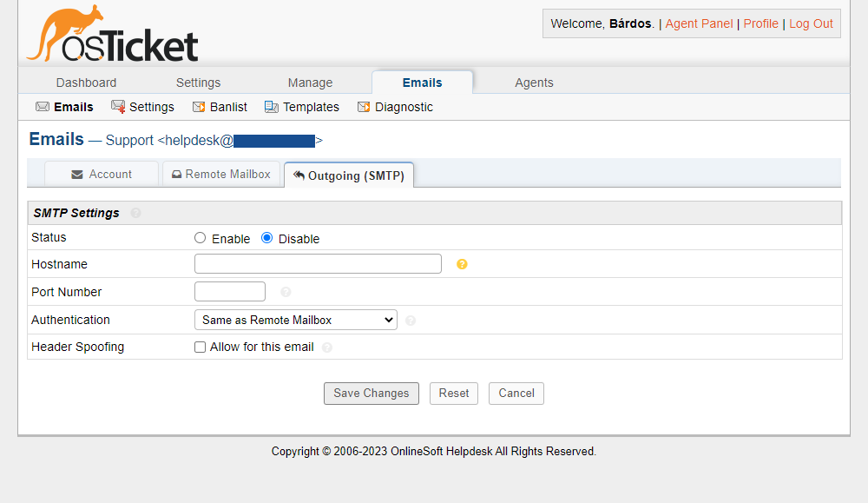This screenshot has height=503, width=868.
Task: Click the osTicket kangaroo logo
Action: coord(112,35)
